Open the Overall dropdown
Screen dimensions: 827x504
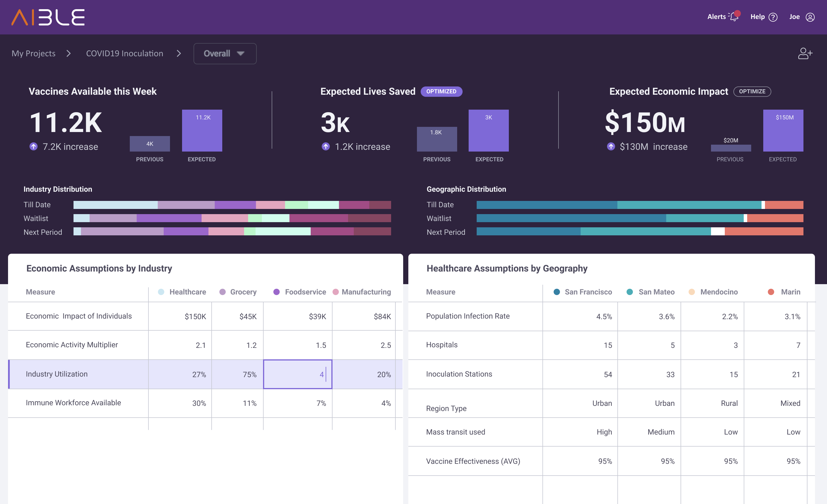coord(225,54)
